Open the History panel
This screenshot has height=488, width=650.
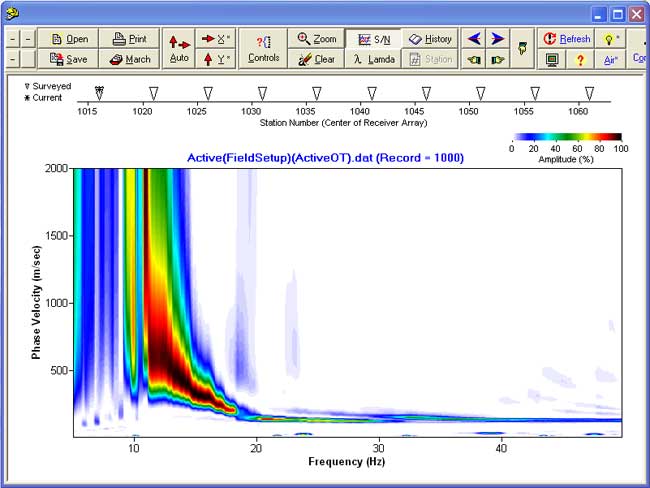tap(430, 39)
